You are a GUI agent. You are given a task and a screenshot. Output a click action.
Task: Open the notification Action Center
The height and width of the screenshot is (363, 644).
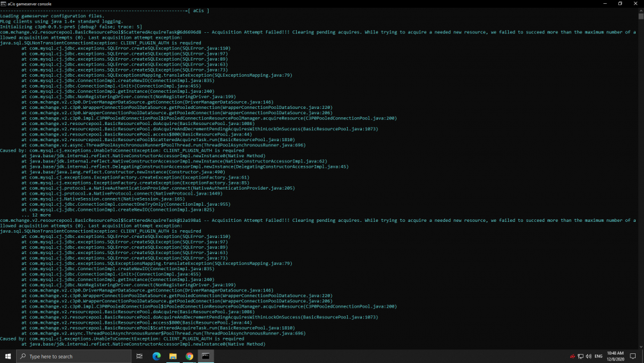point(633,356)
